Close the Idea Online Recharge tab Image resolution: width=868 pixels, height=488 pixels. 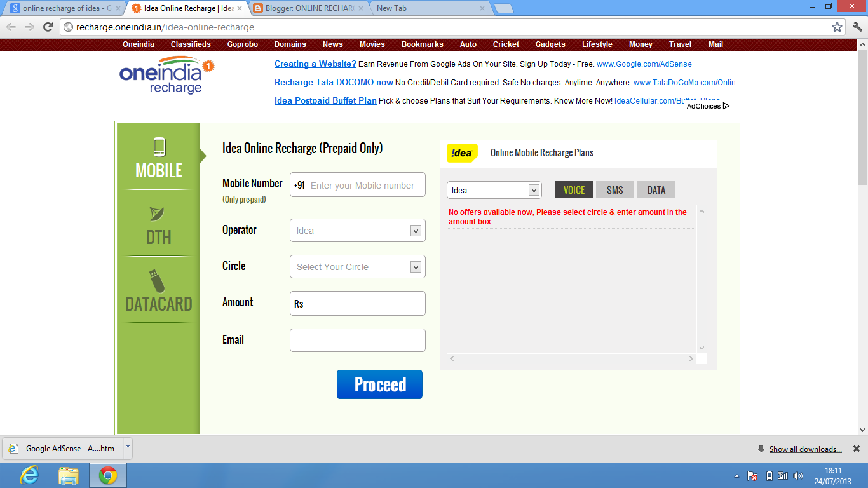239,8
